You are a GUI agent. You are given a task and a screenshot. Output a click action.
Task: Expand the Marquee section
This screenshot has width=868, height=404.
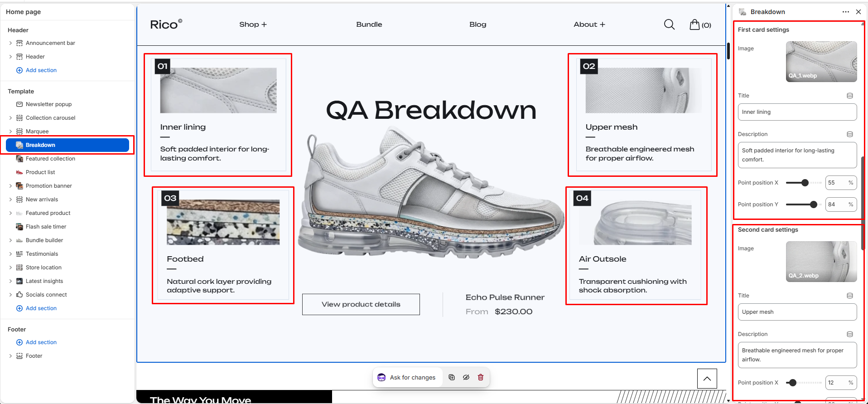pyautogui.click(x=10, y=131)
